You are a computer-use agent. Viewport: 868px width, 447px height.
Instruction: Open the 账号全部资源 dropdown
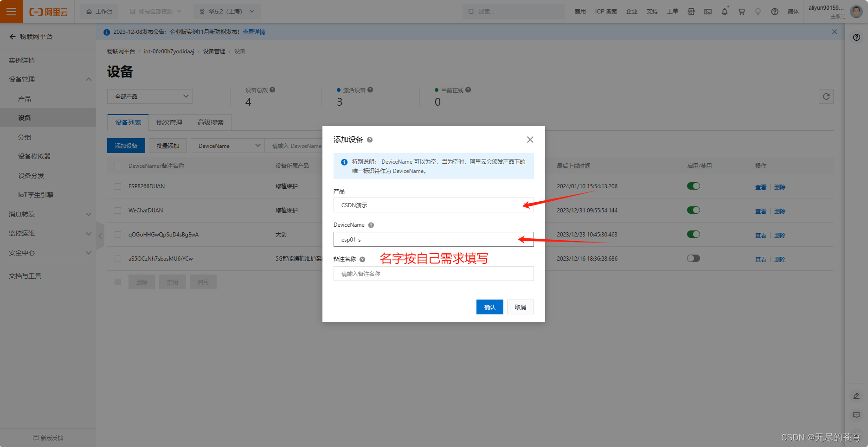[155, 12]
